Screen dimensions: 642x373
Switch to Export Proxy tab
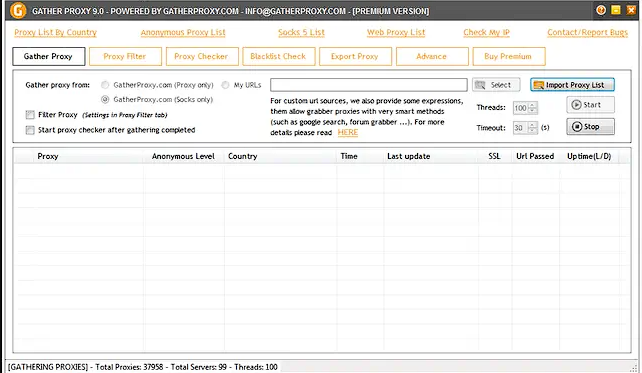point(355,57)
